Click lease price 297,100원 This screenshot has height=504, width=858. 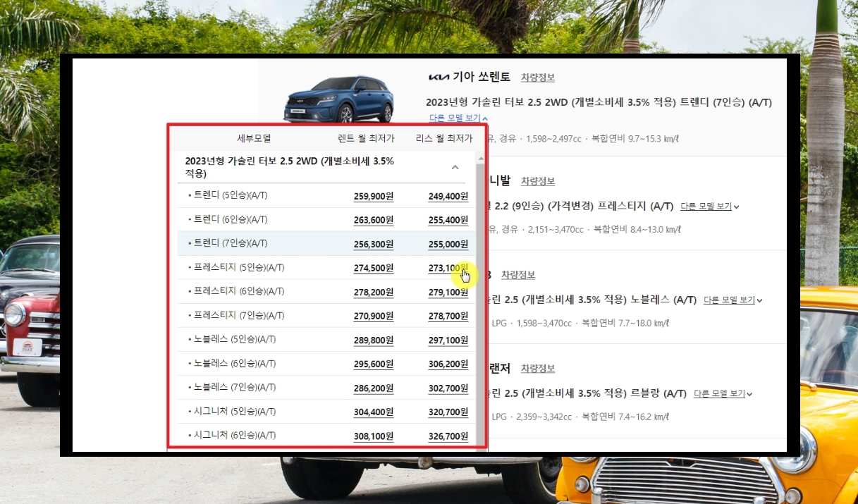click(448, 340)
